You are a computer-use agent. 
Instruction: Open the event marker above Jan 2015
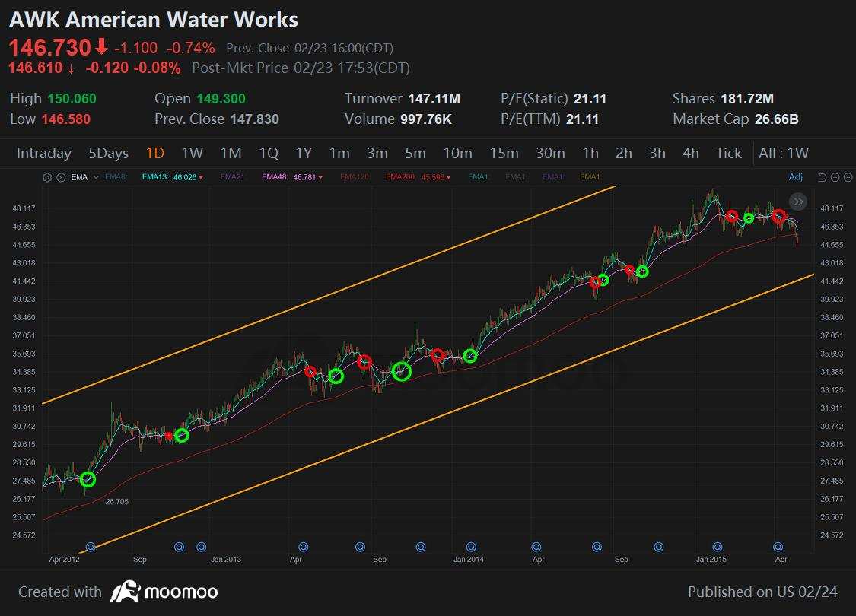[718, 547]
